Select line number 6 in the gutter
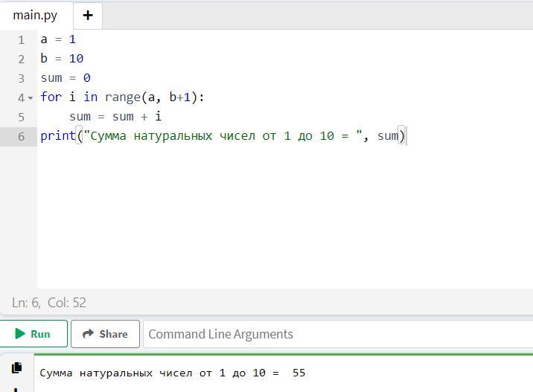 (x=21, y=136)
